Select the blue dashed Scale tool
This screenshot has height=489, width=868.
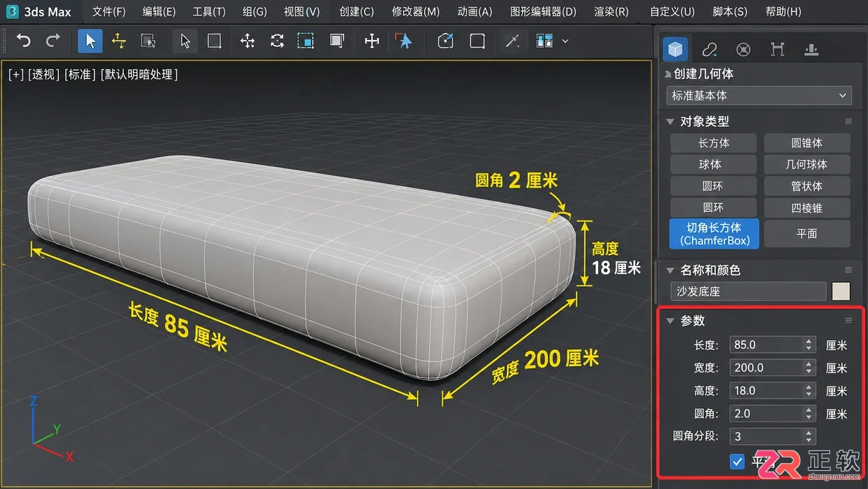(x=306, y=41)
